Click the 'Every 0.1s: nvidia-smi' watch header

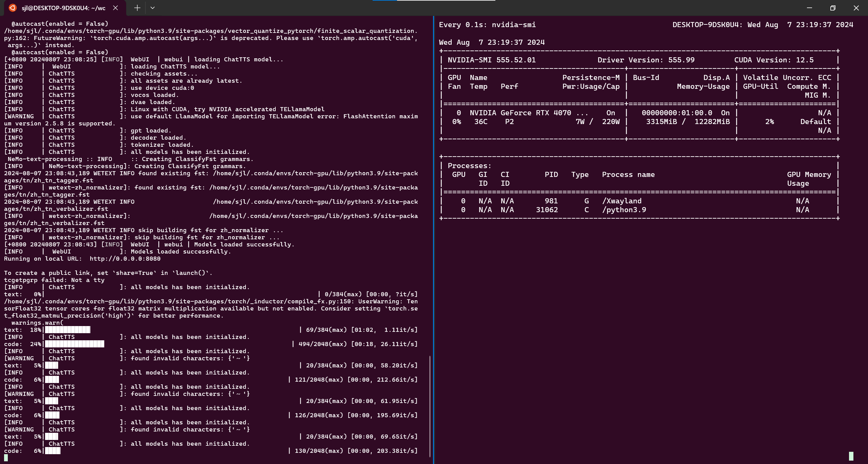[x=487, y=25]
